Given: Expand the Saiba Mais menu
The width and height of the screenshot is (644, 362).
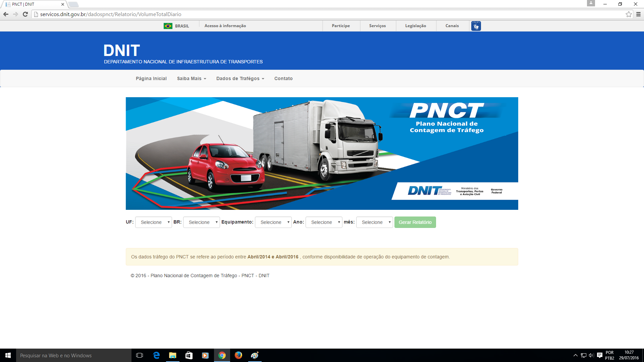Looking at the screenshot, I should 192,78.
